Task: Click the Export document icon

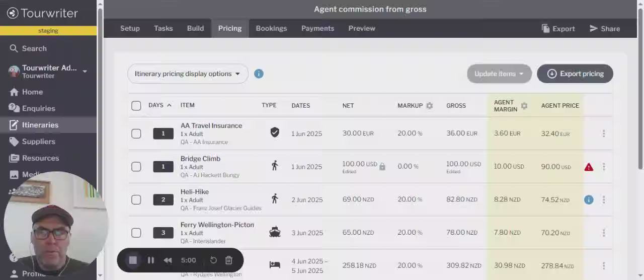Action: 545,29
